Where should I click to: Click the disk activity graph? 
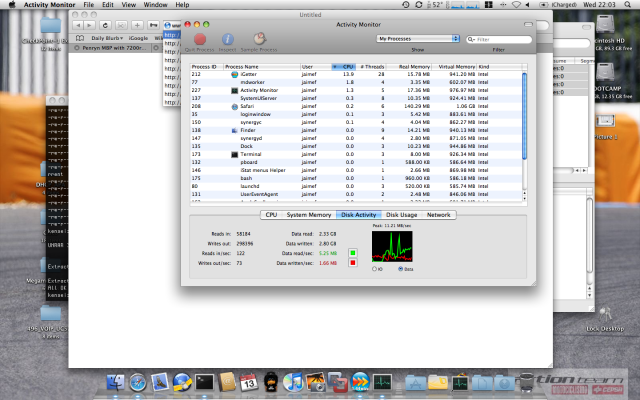coord(392,246)
